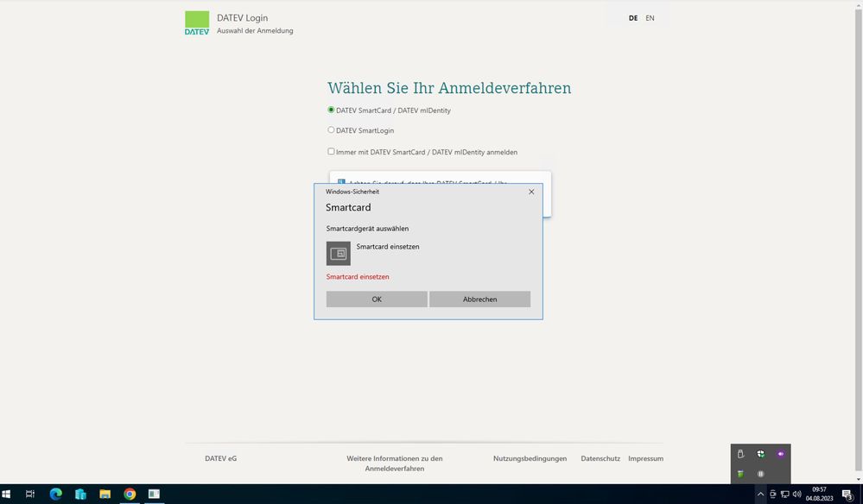863x504 pixels.
Task: Collapse the hidden tray icons chevron
Action: [760, 495]
